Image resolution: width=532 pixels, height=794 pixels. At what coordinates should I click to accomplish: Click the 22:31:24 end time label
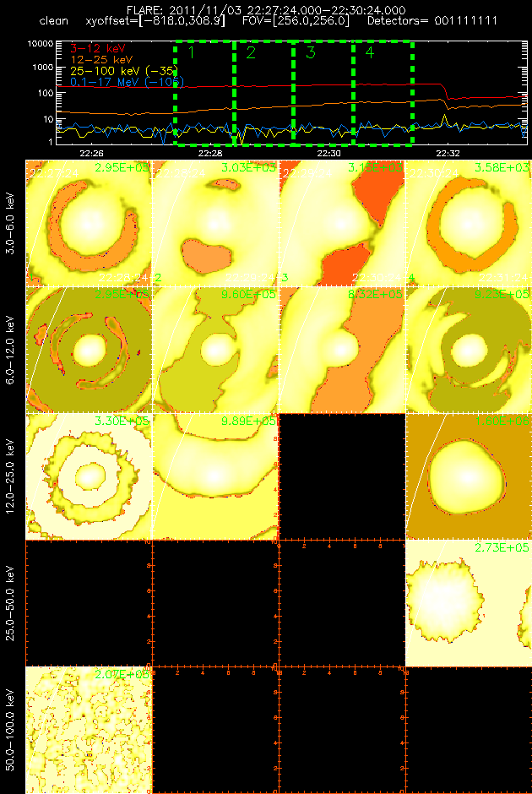505,278
